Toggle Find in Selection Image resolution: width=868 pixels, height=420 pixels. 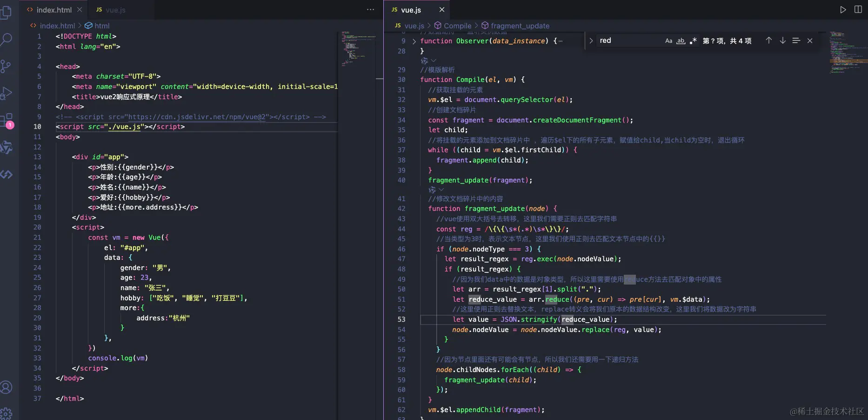point(796,41)
